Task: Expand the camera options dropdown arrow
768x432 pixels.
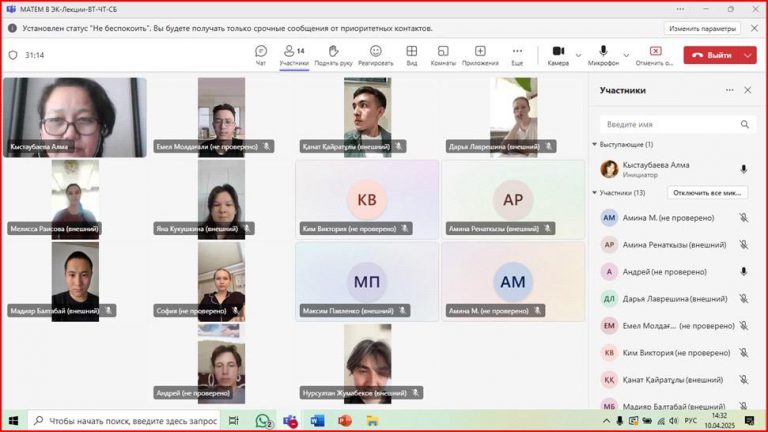Action: (x=576, y=51)
